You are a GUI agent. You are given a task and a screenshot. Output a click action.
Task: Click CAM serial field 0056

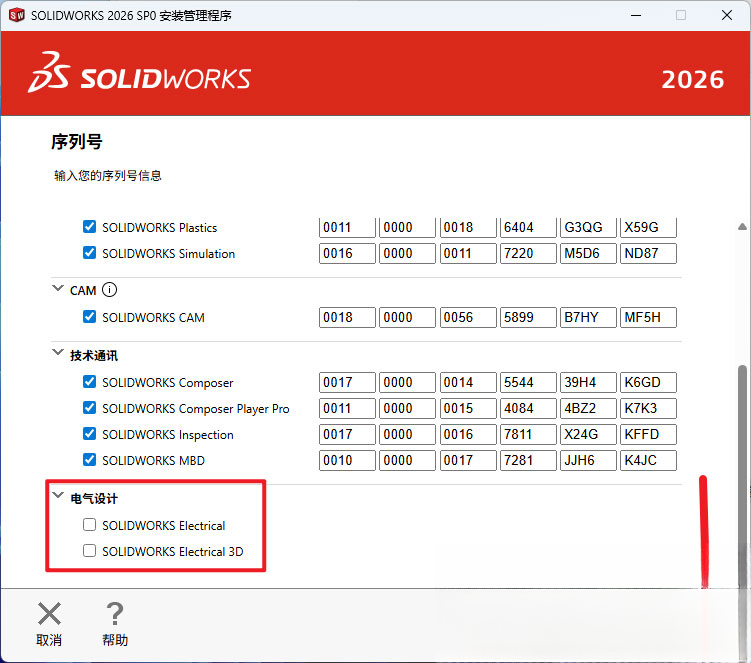point(468,317)
